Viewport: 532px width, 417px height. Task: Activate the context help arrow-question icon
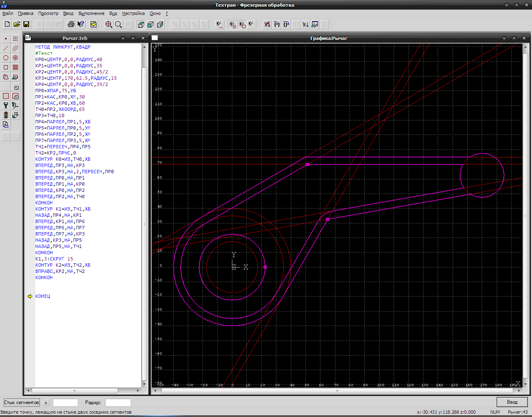click(x=81, y=25)
